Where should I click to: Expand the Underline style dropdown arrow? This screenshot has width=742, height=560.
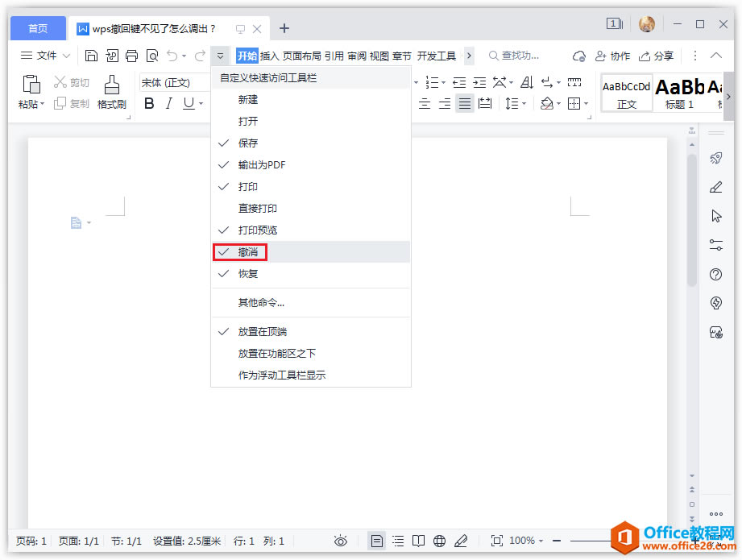coord(201,103)
